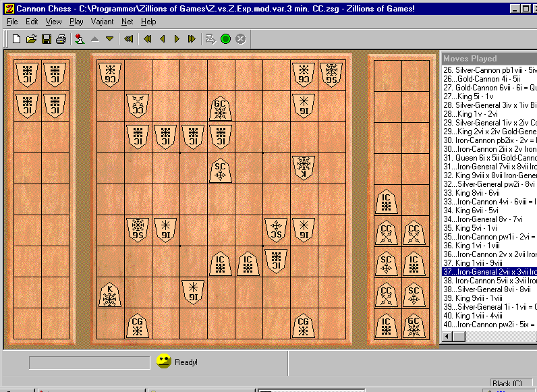The width and height of the screenshot is (537, 392).
Task: Open the Edit menu
Action: (x=32, y=22)
